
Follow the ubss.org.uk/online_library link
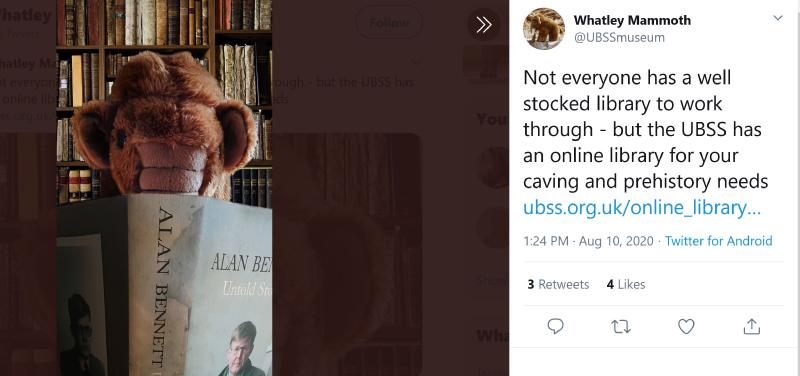642,208
